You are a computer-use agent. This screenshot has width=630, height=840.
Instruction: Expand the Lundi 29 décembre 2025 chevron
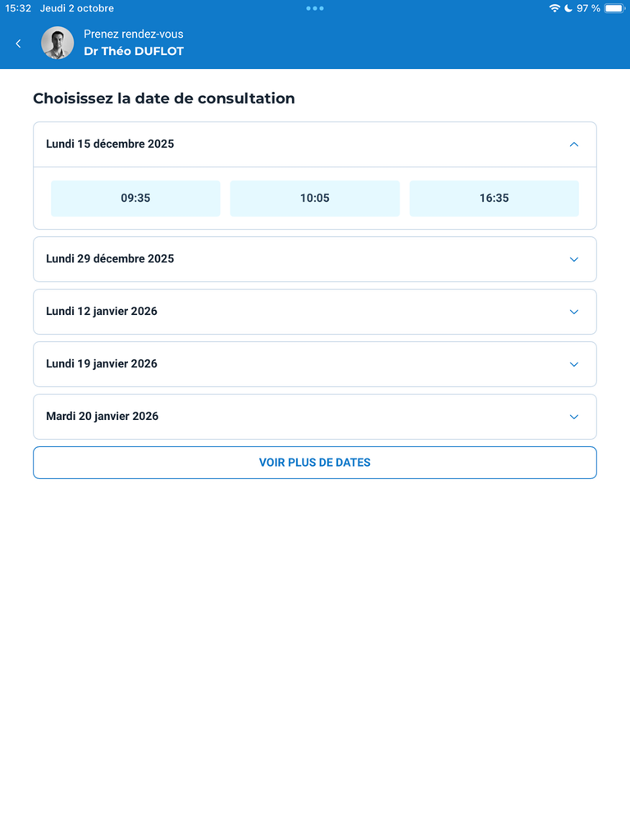pos(573,259)
